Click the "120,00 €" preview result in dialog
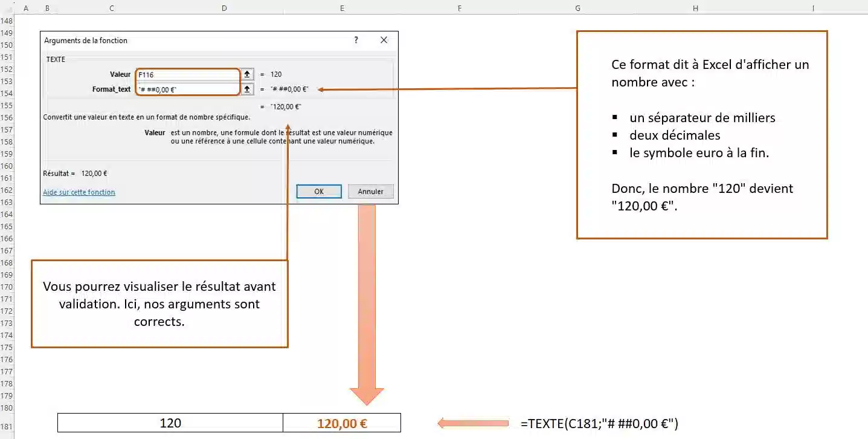 click(x=286, y=106)
